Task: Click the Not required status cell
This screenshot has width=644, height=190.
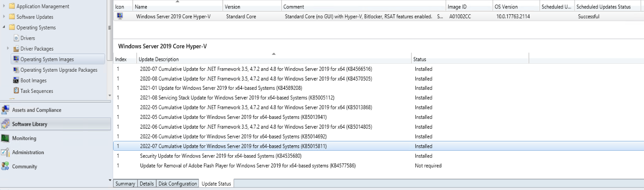Action: 428,165
